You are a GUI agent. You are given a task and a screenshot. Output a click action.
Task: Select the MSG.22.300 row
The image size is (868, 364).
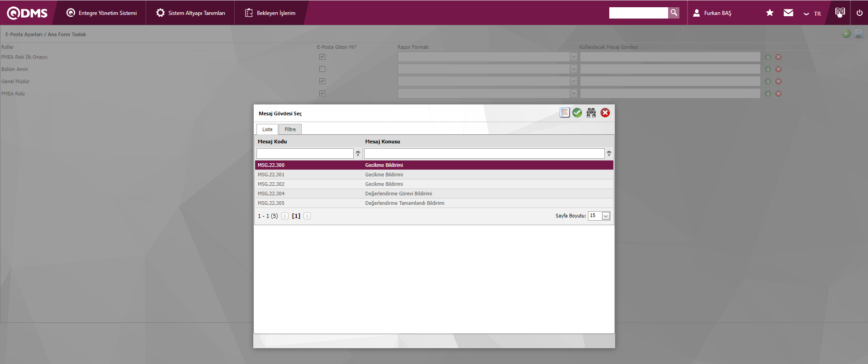coord(434,165)
